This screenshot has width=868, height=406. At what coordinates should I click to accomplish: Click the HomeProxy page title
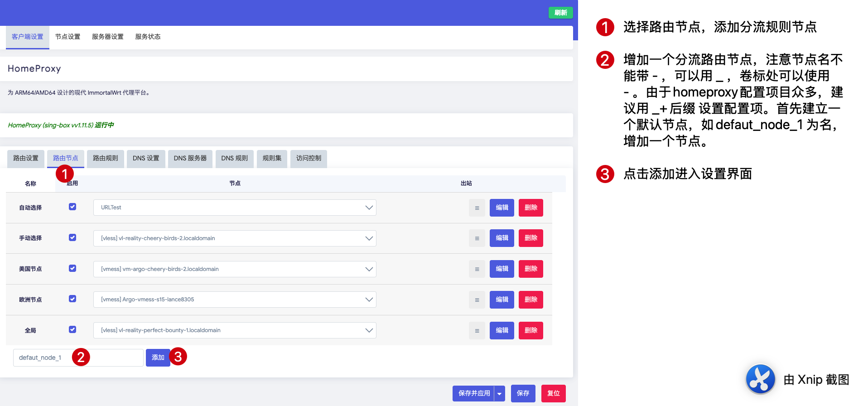tap(34, 68)
